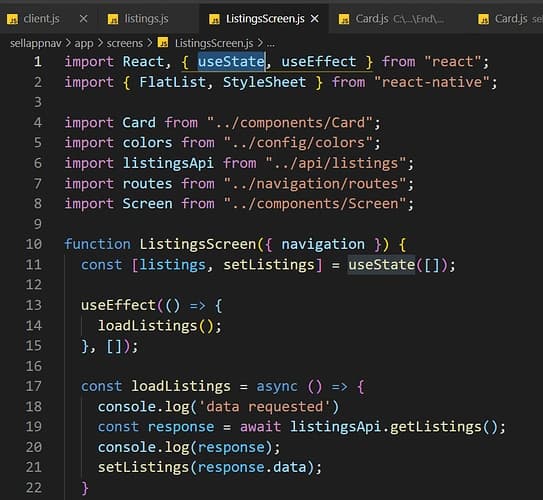This screenshot has height=500, width=543.
Task: Click line number 22 in gutter
Action: point(34,488)
